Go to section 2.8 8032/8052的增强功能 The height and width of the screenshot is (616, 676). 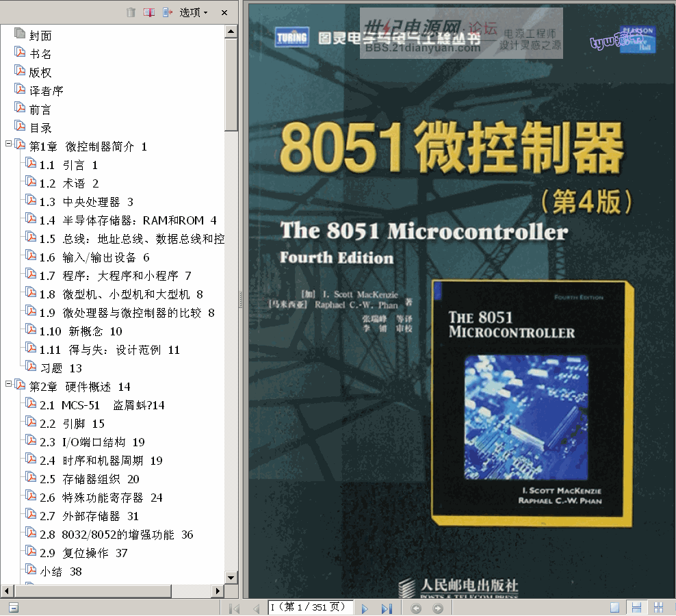[116, 535]
